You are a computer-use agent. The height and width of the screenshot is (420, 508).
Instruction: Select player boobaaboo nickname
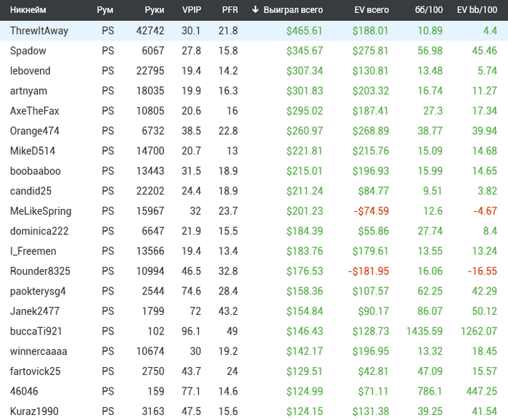[x=36, y=171]
